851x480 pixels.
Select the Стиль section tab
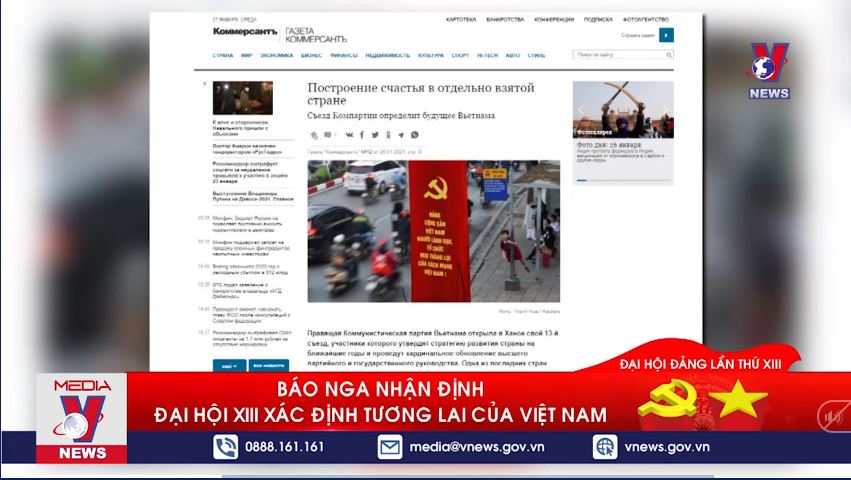(537, 55)
